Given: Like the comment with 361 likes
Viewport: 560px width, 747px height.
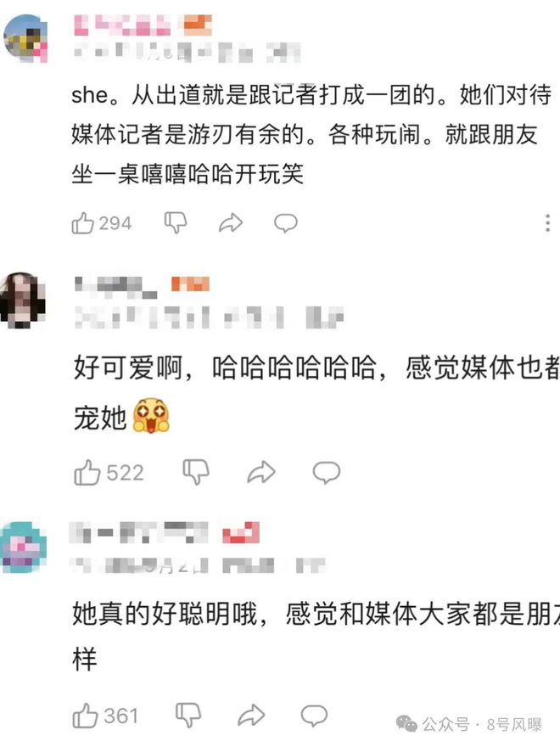Looking at the screenshot, I should [85, 716].
